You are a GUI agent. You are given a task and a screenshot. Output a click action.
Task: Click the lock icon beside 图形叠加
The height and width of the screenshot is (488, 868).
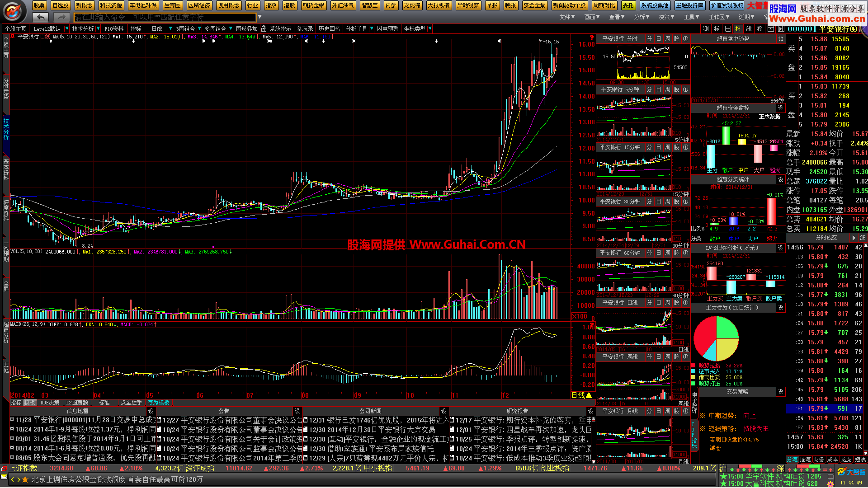[x=264, y=29]
